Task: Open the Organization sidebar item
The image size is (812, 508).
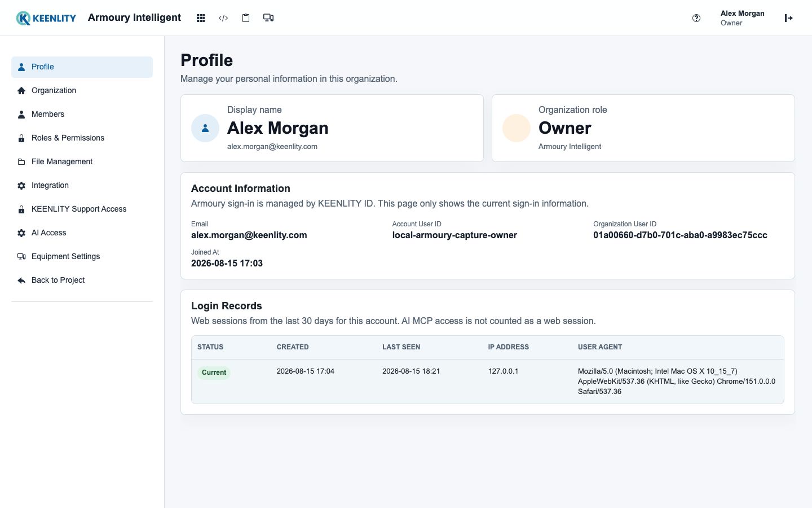Action: coord(82,90)
